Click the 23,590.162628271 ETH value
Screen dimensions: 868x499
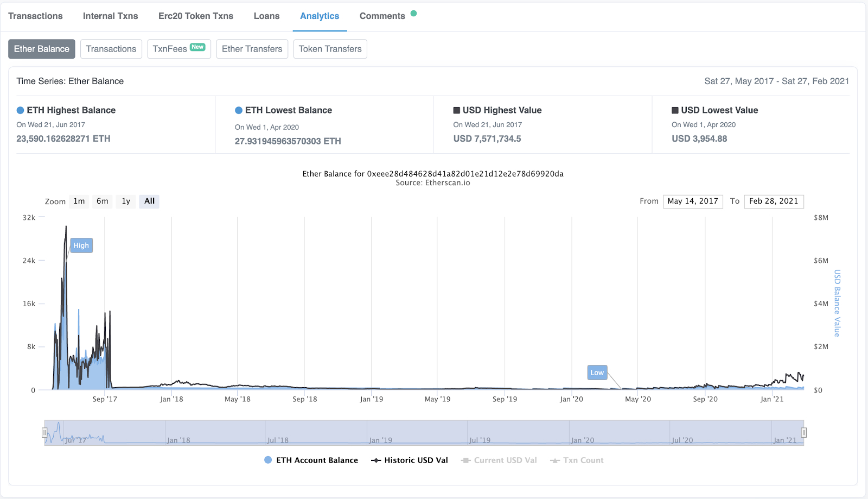point(63,139)
